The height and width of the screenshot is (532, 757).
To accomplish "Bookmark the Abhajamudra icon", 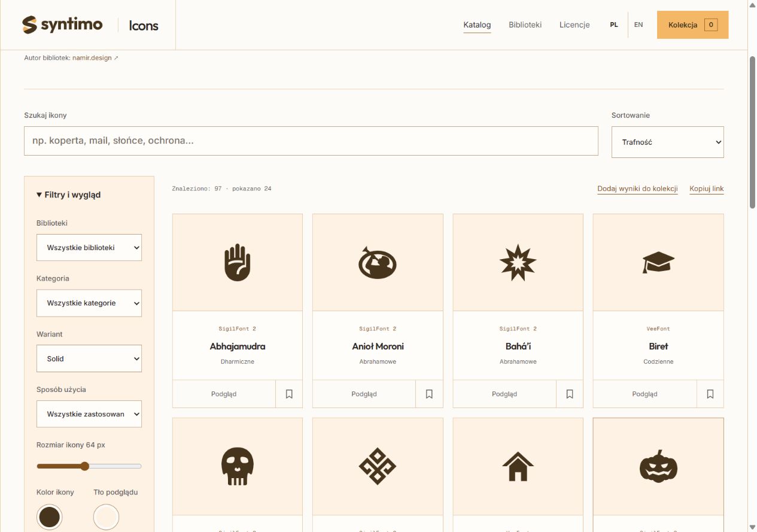I will pyautogui.click(x=289, y=394).
